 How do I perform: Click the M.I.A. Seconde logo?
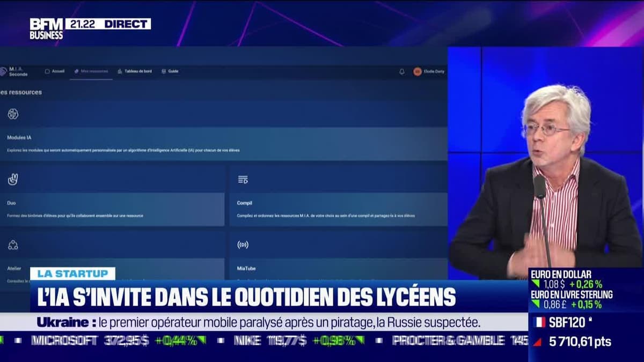click(x=14, y=71)
